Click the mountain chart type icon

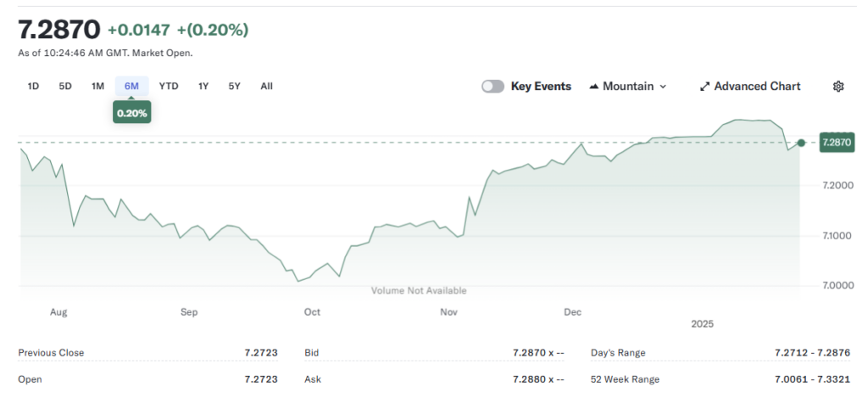point(593,87)
